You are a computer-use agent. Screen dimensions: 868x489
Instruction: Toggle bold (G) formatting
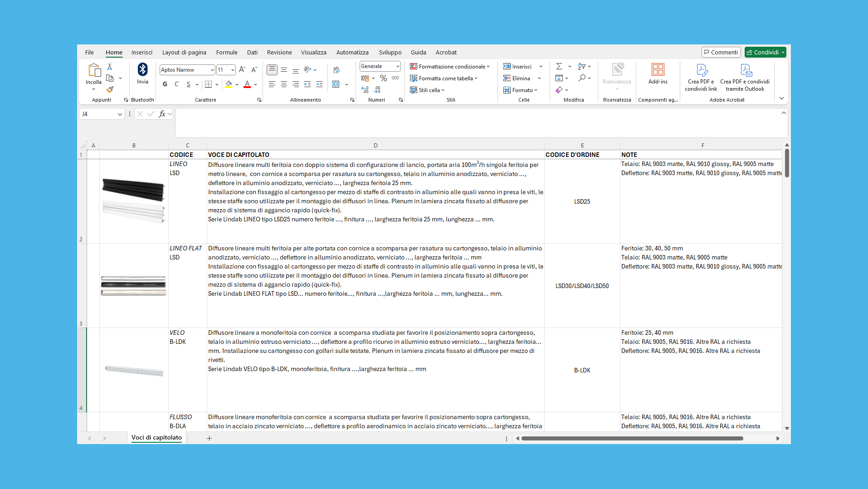(x=165, y=84)
